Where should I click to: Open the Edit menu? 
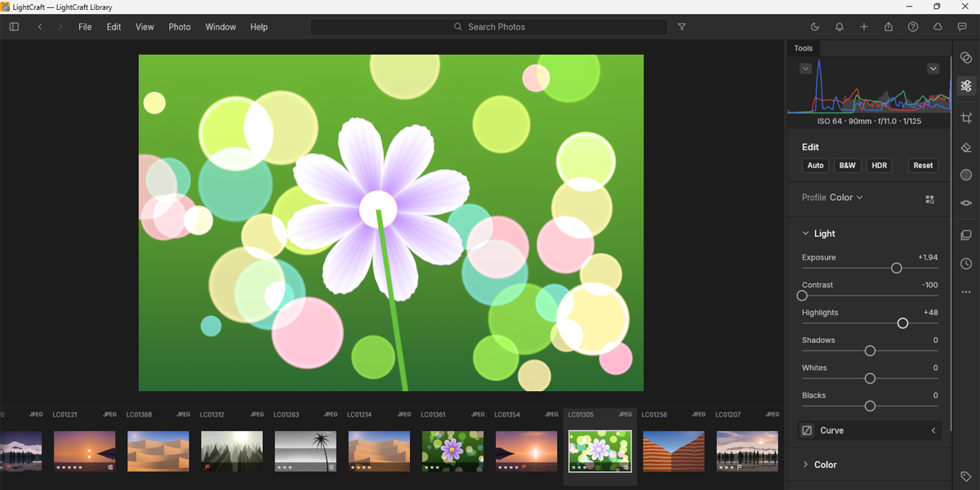coord(114,27)
